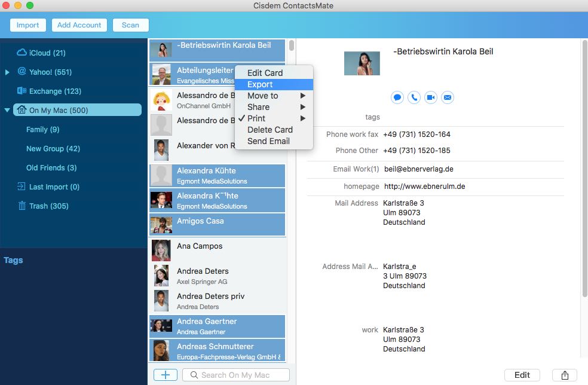Click the contact list scrollbar thumb
The height and width of the screenshot is (385, 588).
pyautogui.click(x=292, y=45)
